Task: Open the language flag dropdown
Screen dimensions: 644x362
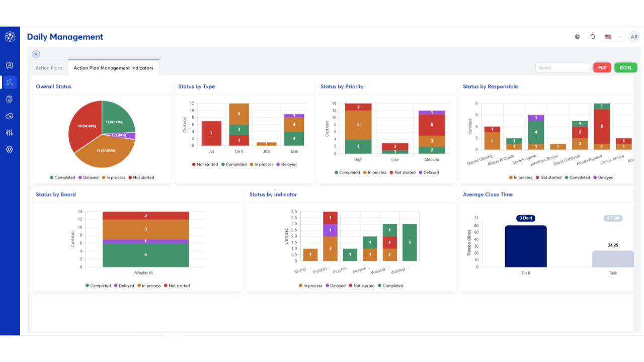Action: click(x=613, y=37)
